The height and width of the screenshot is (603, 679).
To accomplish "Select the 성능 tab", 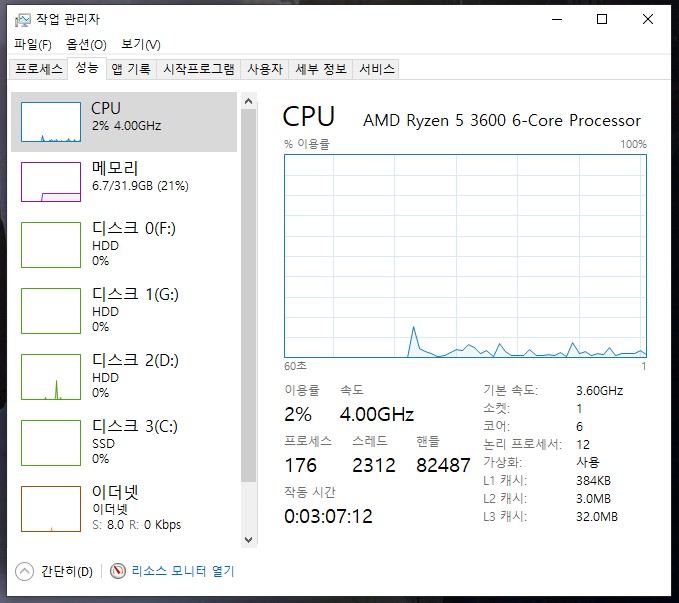I will 87,68.
